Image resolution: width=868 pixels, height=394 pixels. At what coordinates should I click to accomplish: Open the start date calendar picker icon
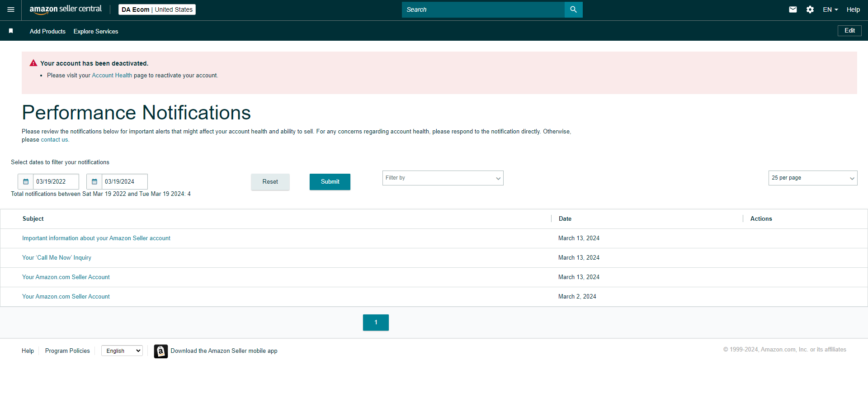(x=26, y=182)
